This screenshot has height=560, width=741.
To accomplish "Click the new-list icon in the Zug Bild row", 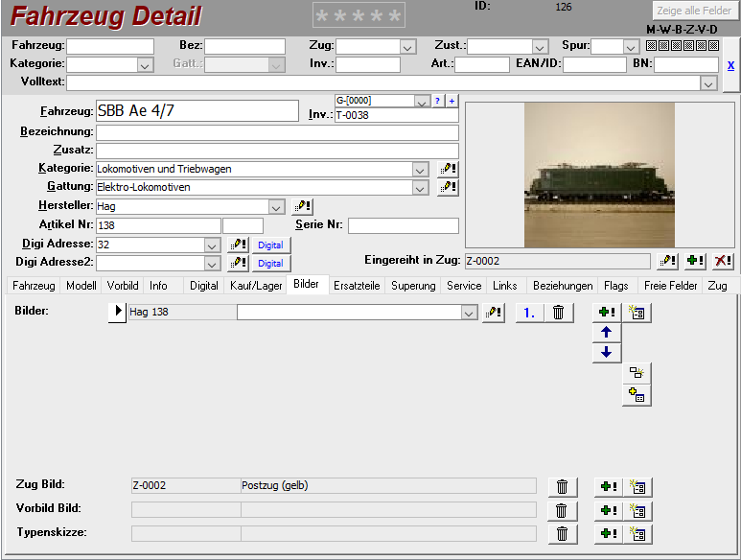I will 638,487.
